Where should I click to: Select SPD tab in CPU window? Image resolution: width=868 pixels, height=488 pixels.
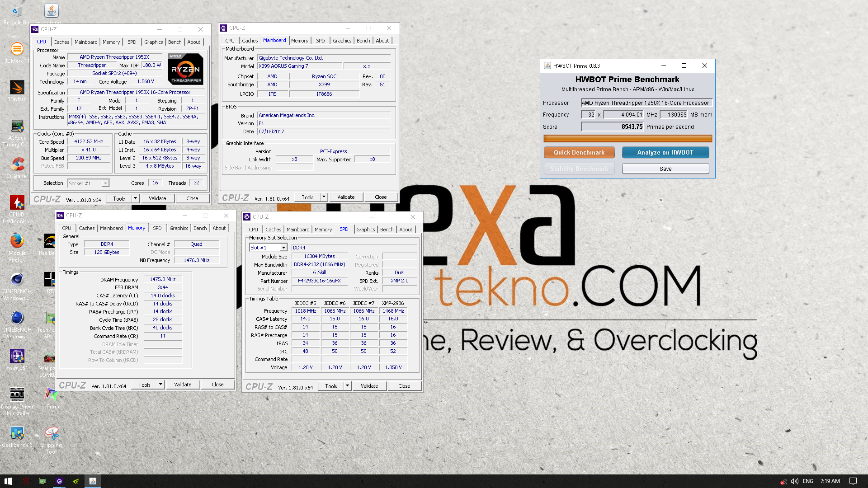132,42
